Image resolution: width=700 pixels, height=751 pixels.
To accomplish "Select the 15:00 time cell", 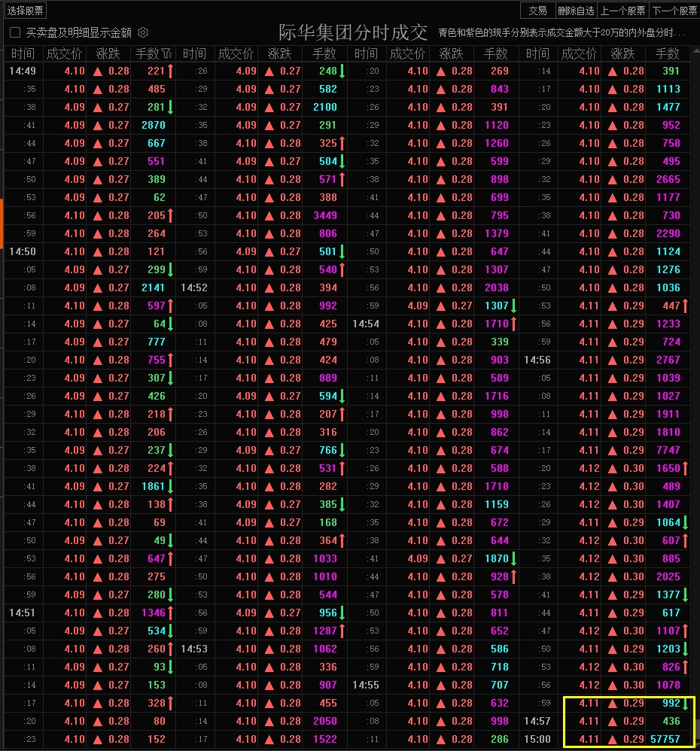I will (537, 739).
